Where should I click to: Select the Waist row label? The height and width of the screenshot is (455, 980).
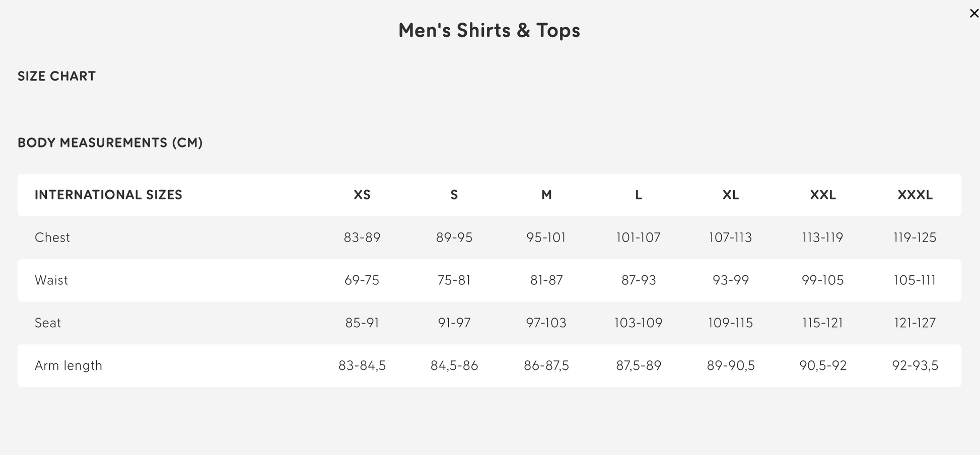[51, 280]
